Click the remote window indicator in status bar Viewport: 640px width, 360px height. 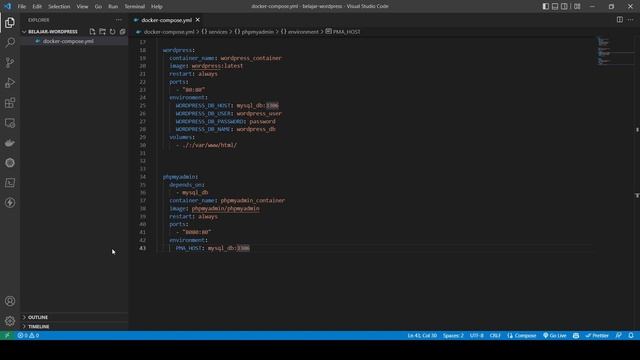(7, 336)
